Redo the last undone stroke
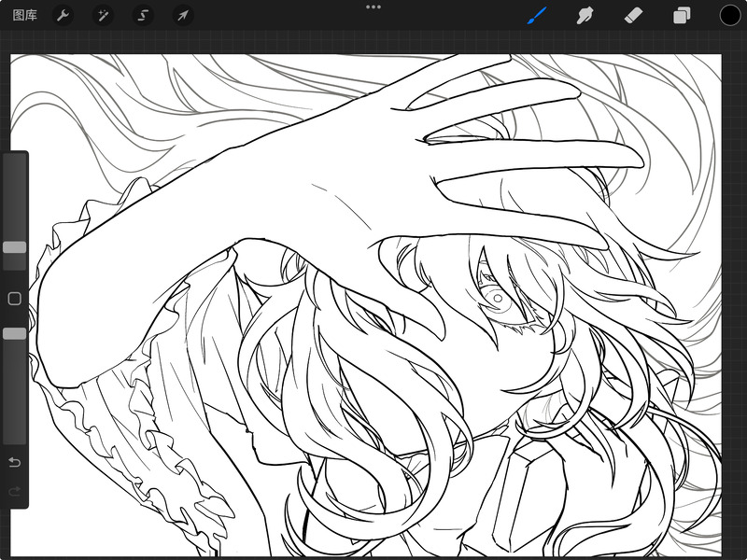 point(15,491)
